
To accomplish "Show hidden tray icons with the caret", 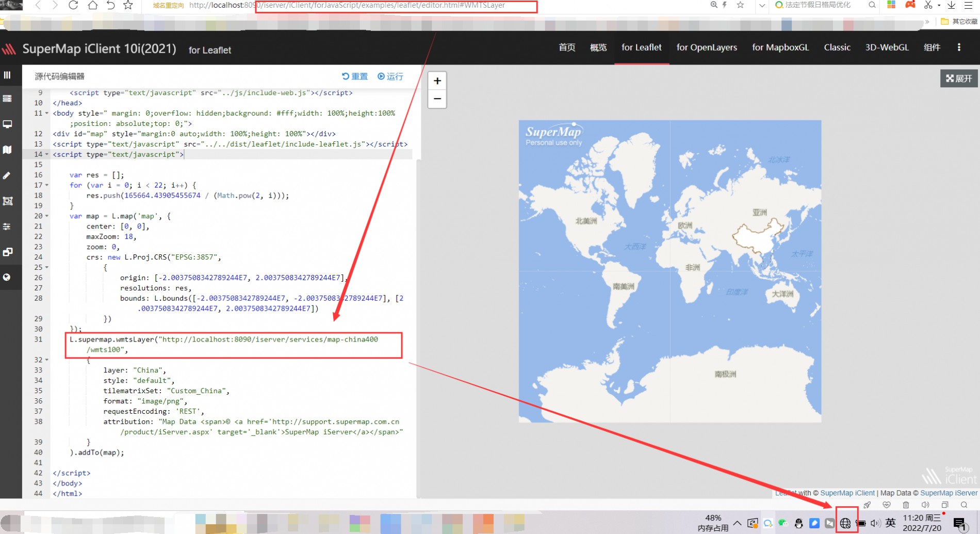I will tap(737, 523).
